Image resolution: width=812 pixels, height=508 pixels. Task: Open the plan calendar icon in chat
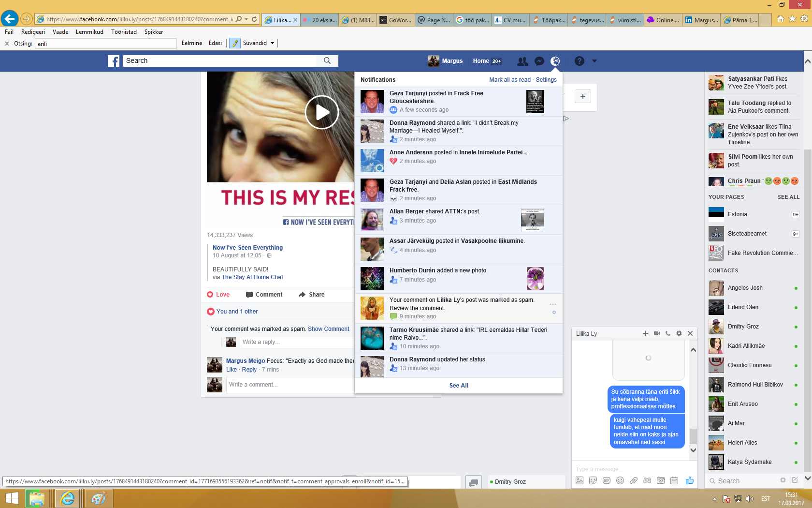674,480
